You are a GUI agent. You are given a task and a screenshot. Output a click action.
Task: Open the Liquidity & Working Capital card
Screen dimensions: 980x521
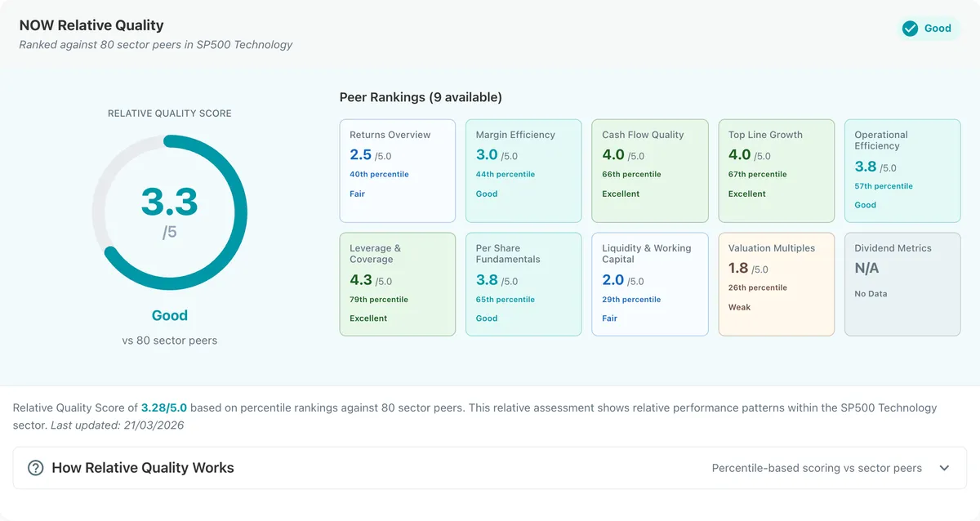point(650,284)
